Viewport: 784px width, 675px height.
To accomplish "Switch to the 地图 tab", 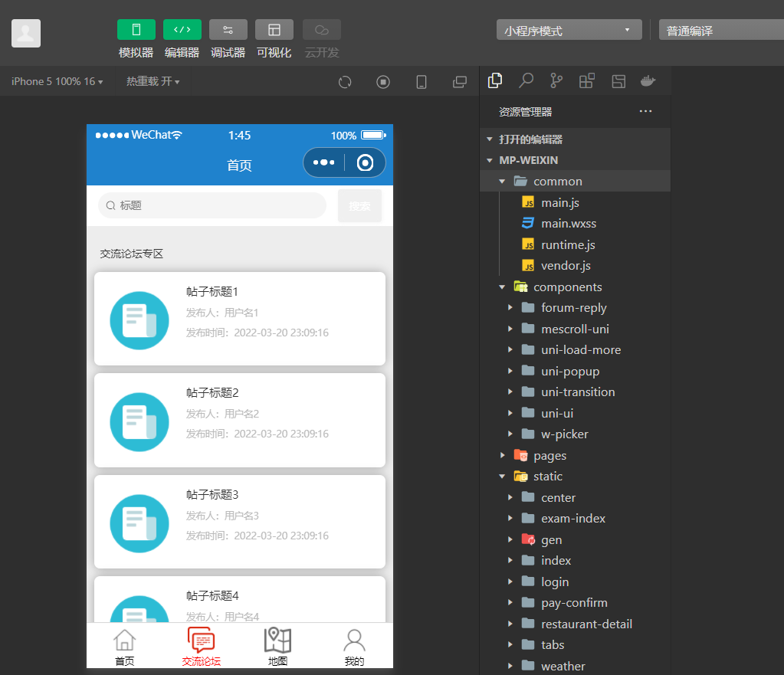I will 277,647.
